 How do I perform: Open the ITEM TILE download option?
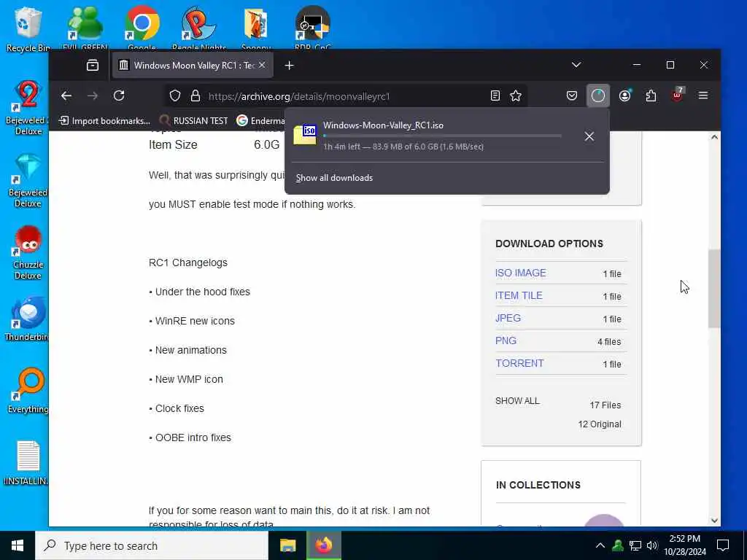519,295
